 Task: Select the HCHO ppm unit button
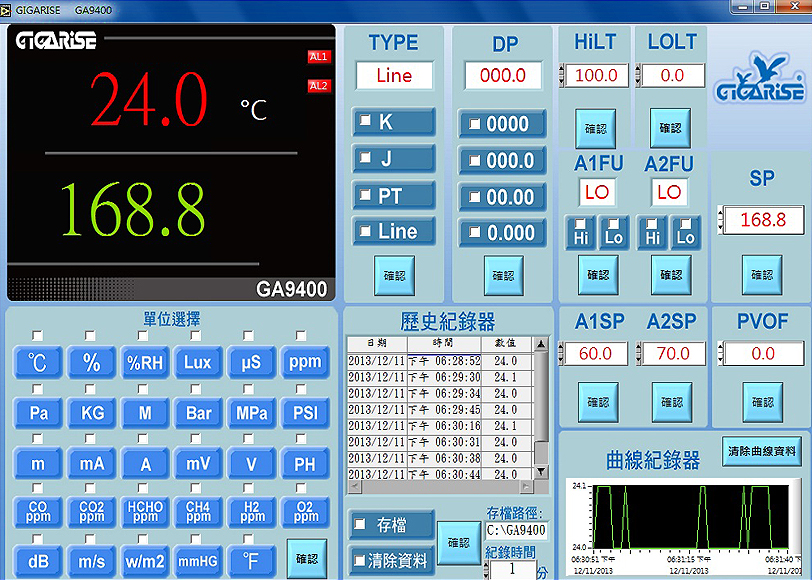[145, 512]
